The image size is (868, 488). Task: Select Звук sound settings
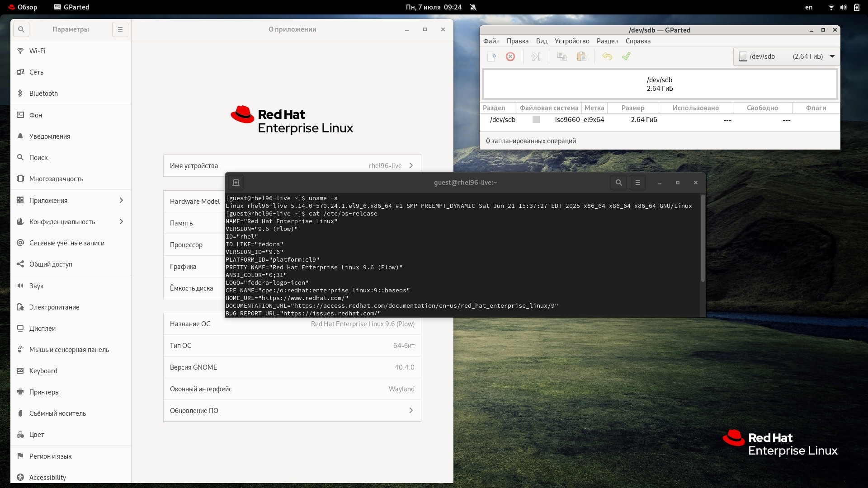click(x=71, y=286)
